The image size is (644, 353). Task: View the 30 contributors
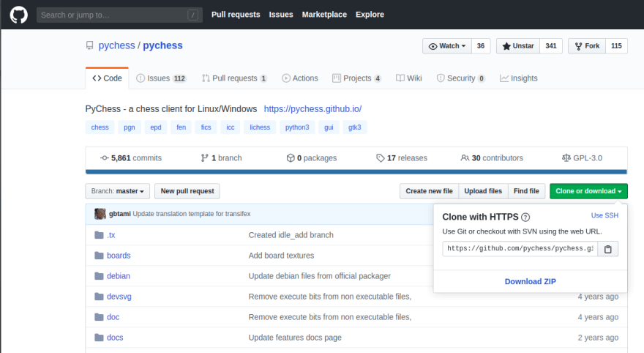[492, 157]
